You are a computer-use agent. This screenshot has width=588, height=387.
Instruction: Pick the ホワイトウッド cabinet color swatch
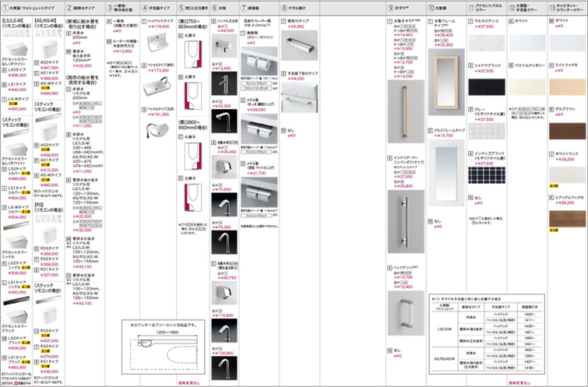568,175
